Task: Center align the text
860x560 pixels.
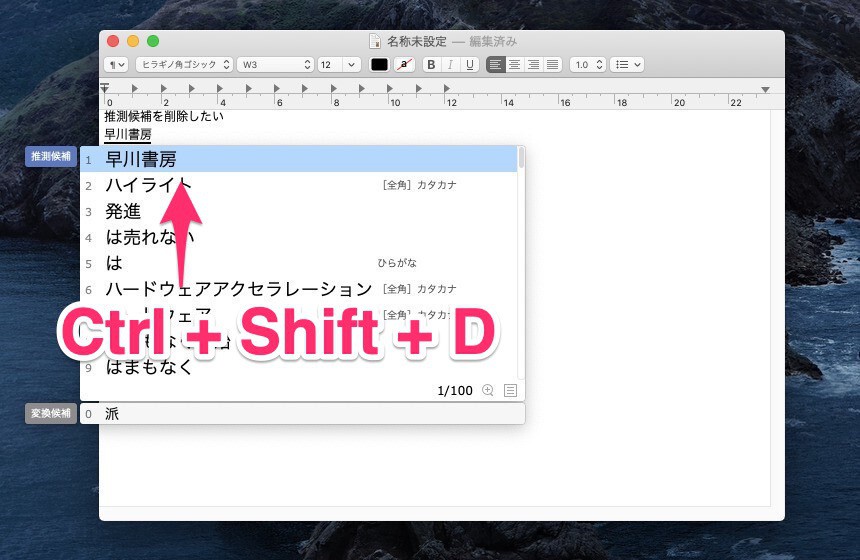Action: (515, 64)
